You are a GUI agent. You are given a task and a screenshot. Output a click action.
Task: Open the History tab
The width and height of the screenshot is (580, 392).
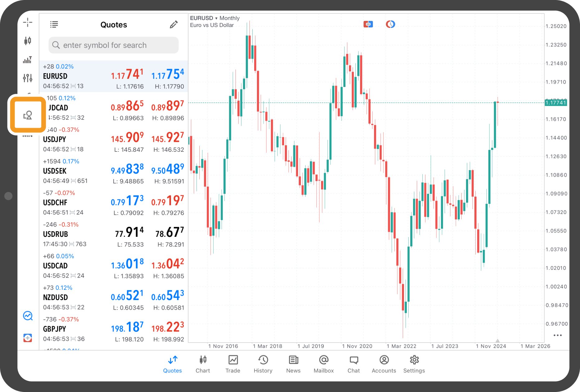tap(263, 364)
